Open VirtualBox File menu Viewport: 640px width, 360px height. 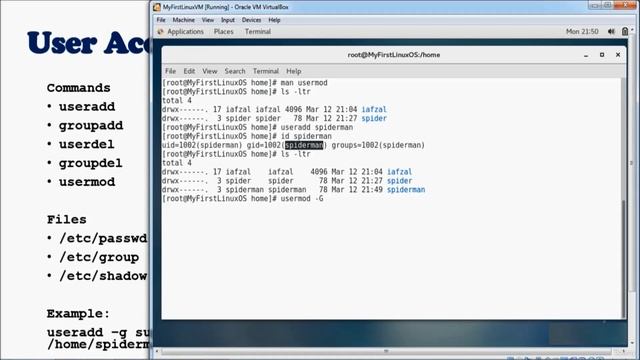[161, 20]
